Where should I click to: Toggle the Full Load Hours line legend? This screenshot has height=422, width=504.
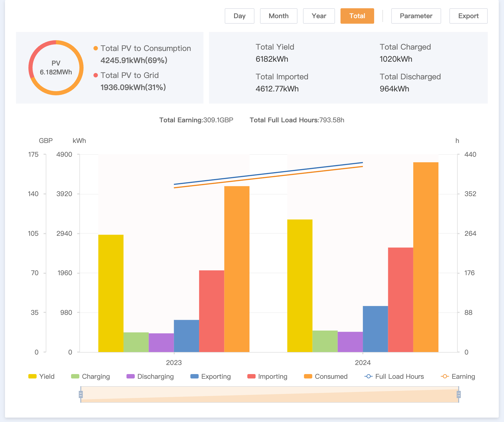point(394,376)
